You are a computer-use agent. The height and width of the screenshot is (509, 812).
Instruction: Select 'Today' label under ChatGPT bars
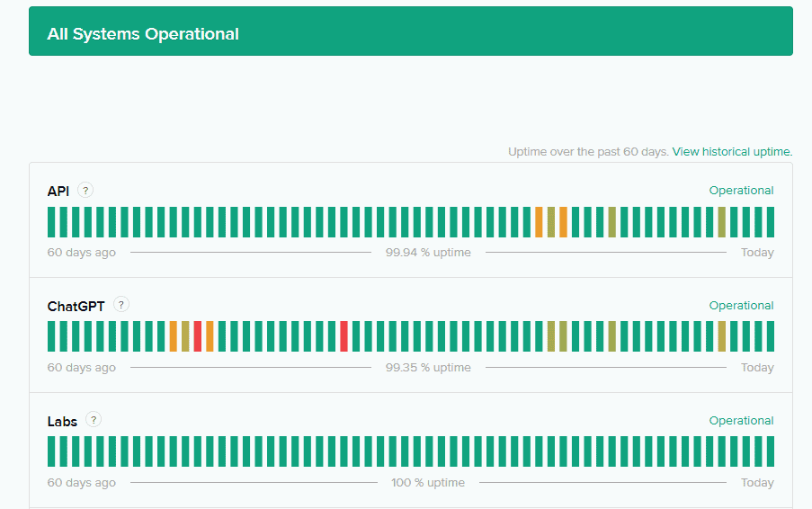757,368
